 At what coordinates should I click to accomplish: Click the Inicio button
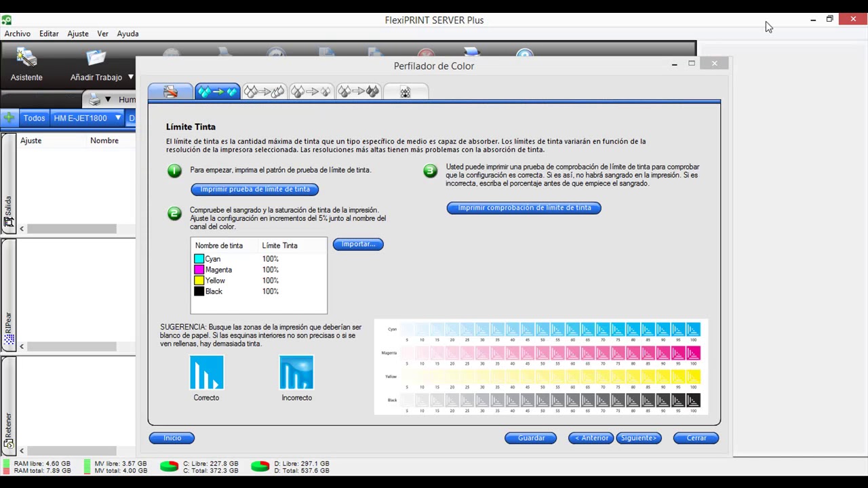pos(172,438)
